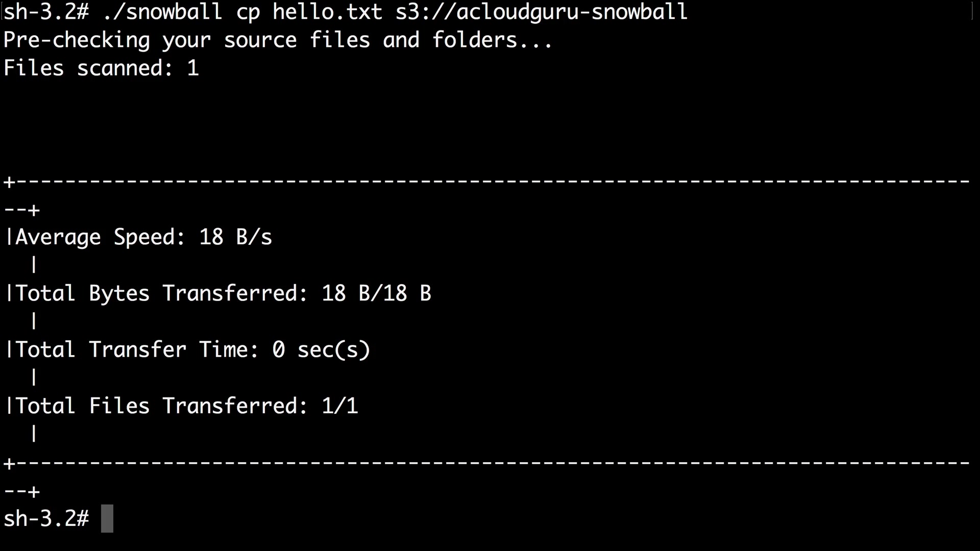Click the s3://acloudguru-snowball bucket path
The image size is (980, 551).
point(542,12)
